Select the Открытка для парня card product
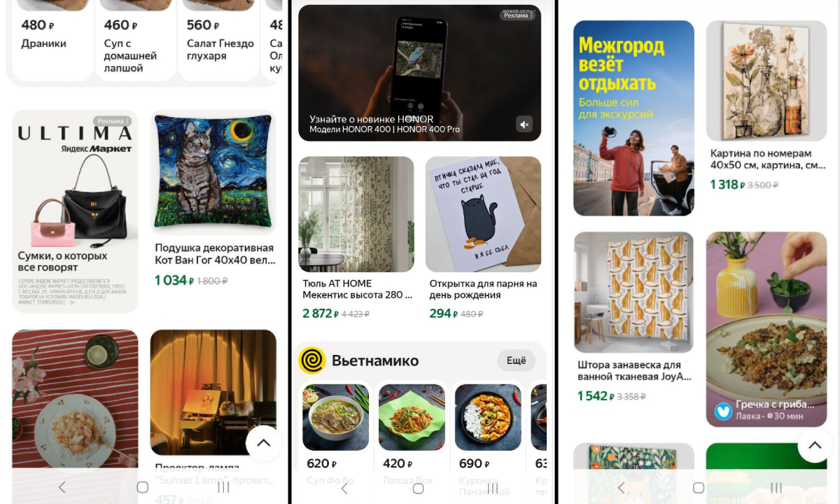 coord(483,238)
